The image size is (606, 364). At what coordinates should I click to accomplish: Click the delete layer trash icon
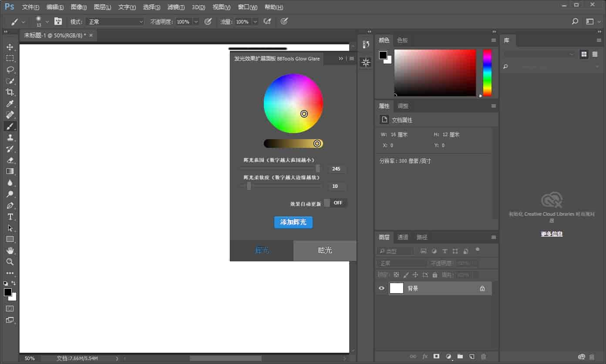tap(483, 357)
